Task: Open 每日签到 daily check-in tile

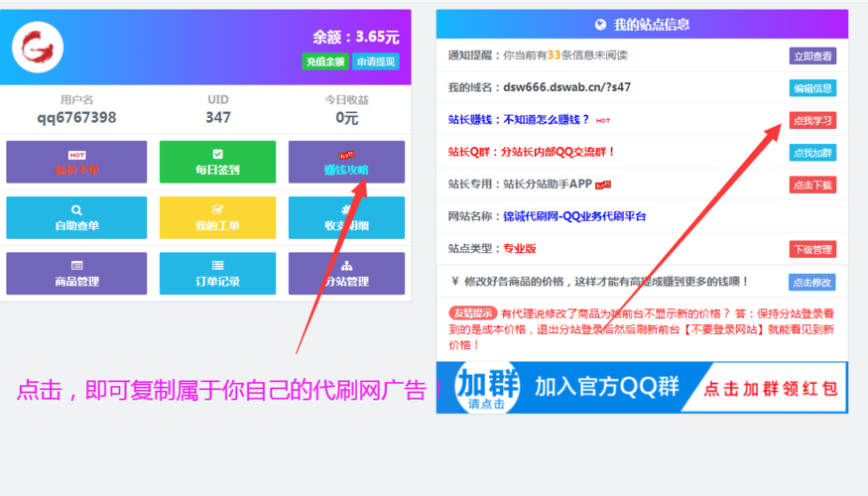Action: coord(217,162)
